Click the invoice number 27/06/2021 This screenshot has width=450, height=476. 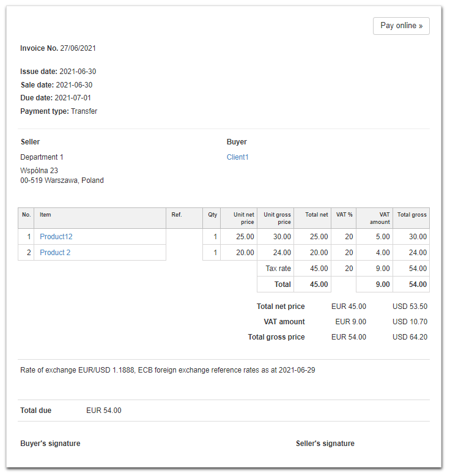point(78,48)
